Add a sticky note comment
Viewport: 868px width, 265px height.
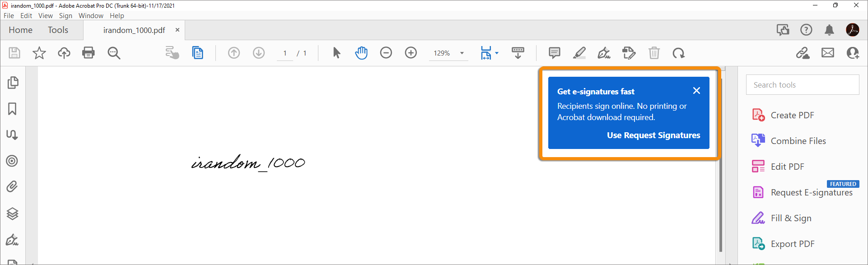pos(554,53)
